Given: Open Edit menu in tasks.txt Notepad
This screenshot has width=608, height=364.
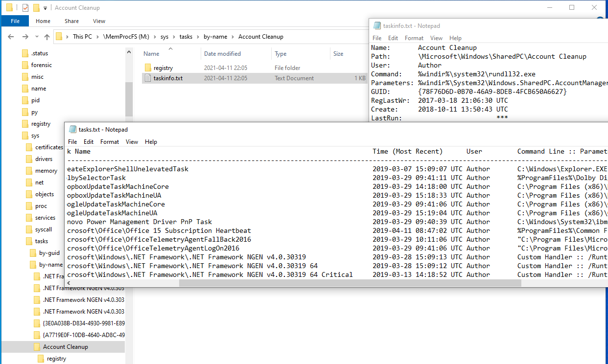Looking at the screenshot, I should pos(89,141).
